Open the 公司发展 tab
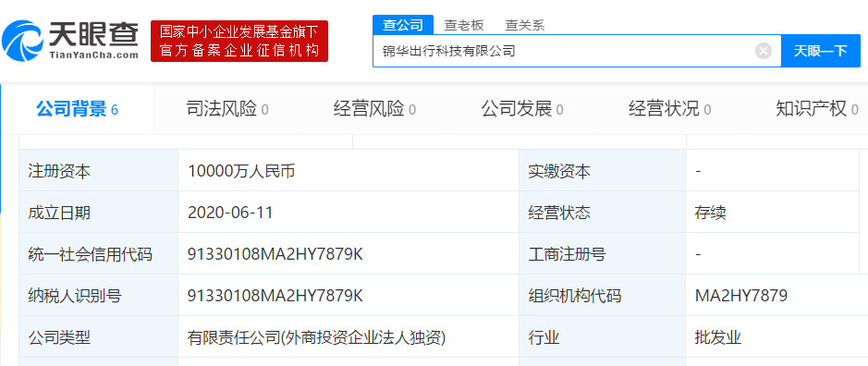The height and width of the screenshot is (366, 868). click(522, 109)
